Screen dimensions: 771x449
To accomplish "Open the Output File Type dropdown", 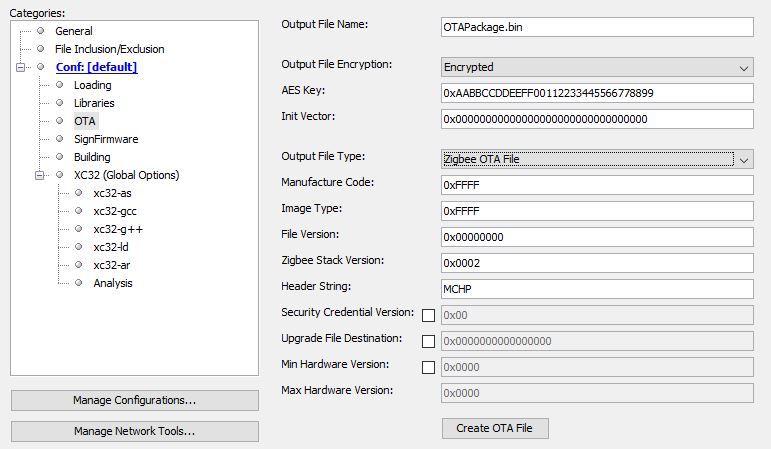I will click(597, 159).
